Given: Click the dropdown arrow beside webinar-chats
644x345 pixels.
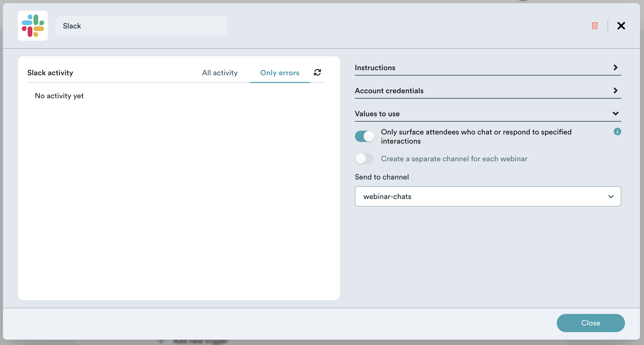Looking at the screenshot, I should (611, 197).
